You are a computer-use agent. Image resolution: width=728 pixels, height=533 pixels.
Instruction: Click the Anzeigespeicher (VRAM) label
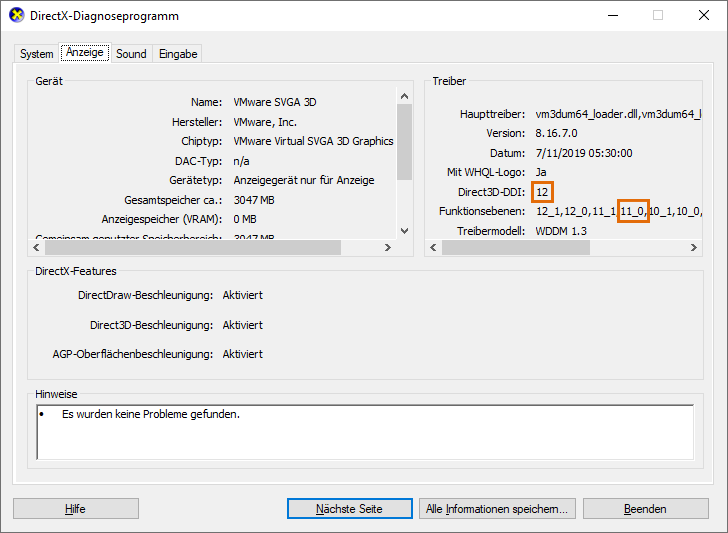[x=162, y=219]
